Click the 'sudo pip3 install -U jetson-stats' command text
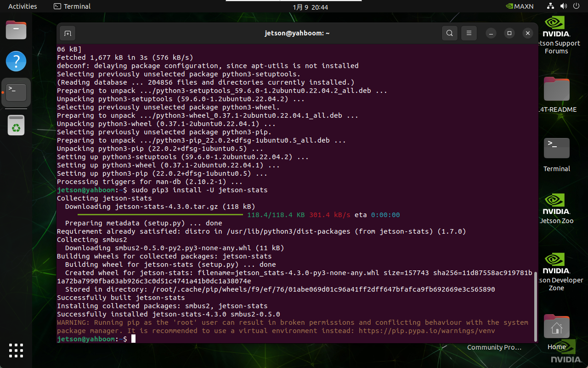 pyautogui.click(x=199, y=190)
